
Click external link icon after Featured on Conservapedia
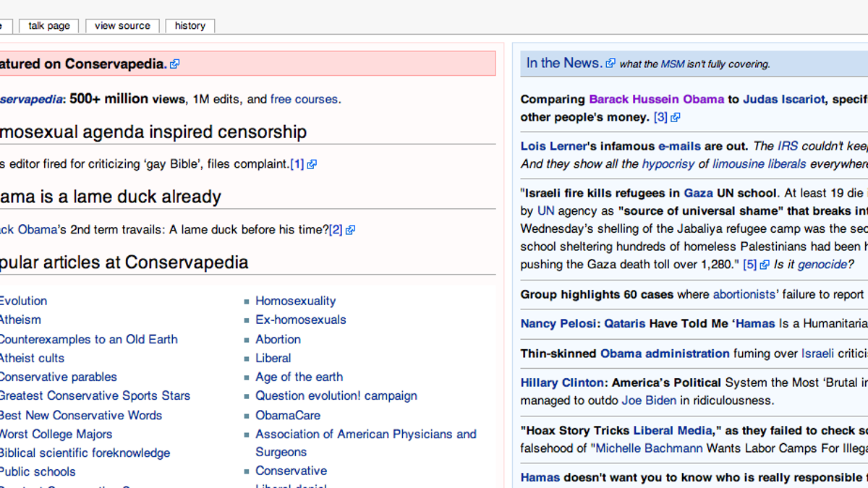coord(174,64)
